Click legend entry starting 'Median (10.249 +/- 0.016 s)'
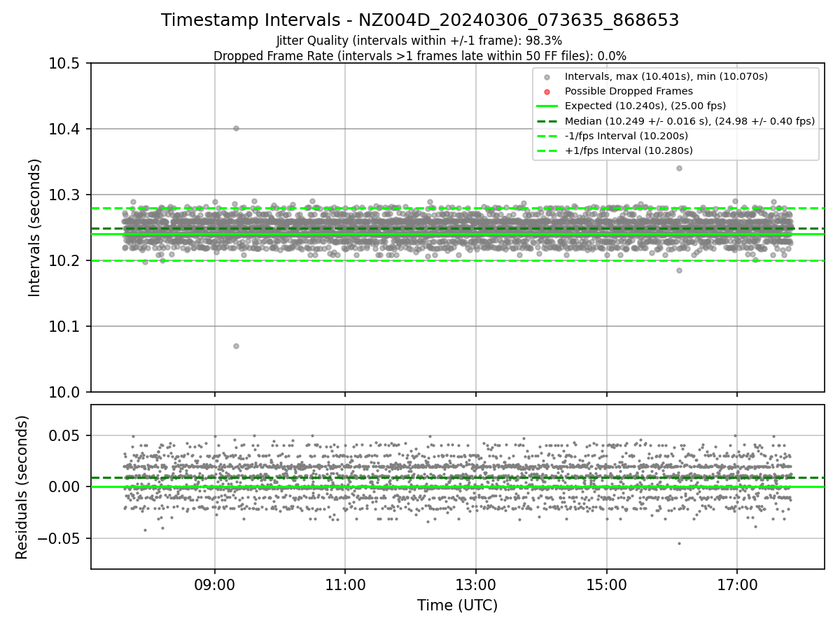The height and width of the screenshot is (630, 840). 689,121
